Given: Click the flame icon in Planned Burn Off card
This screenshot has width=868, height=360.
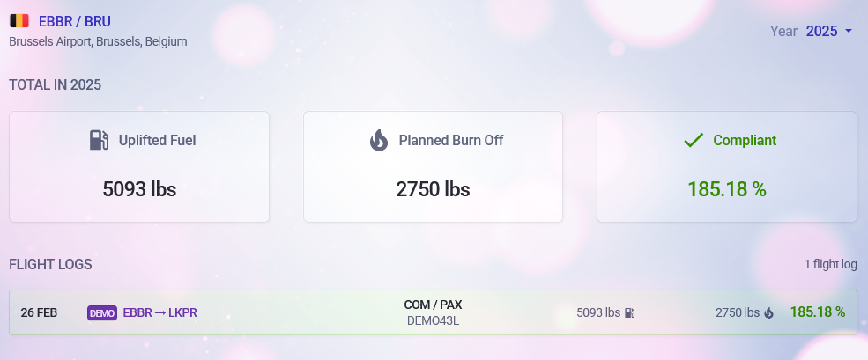Looking at the screenshot, I should point(379,140).
